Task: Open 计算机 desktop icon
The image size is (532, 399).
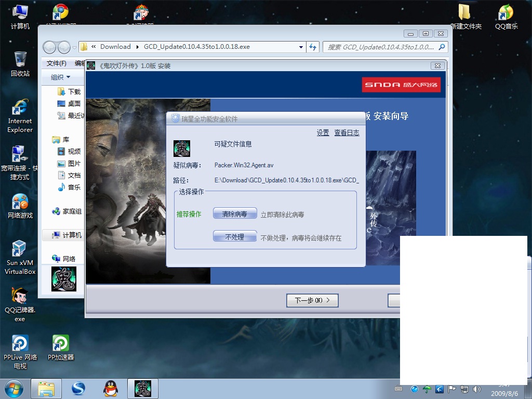Action: [x=20, y=17]
